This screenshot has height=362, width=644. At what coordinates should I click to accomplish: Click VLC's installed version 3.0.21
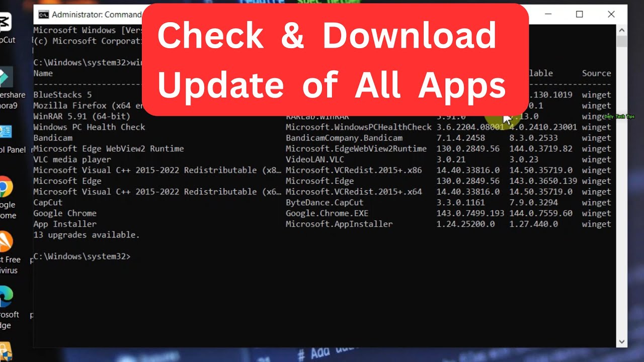(x=451, y=159)
